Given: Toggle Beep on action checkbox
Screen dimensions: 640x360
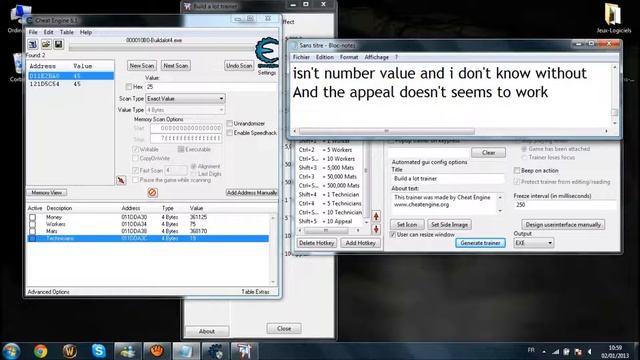Looking at the screenshot, I should click(517, 170).
